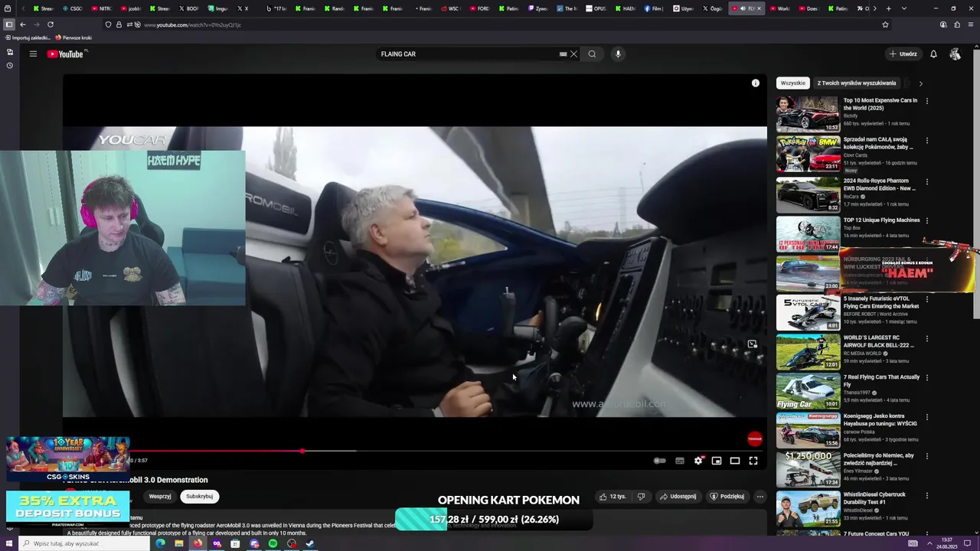Click the Subskrybuj button
Screen dimensions: 980x551
(x=199, y=497)
